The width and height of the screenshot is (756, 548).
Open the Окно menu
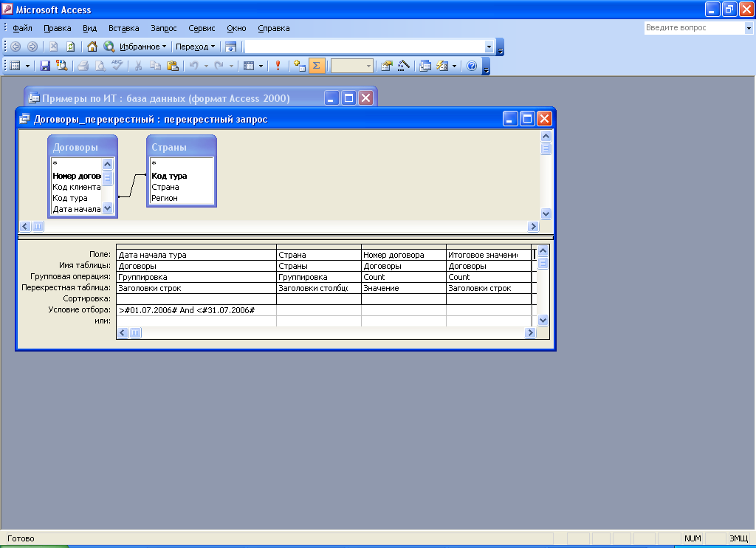tap(236, 28)
